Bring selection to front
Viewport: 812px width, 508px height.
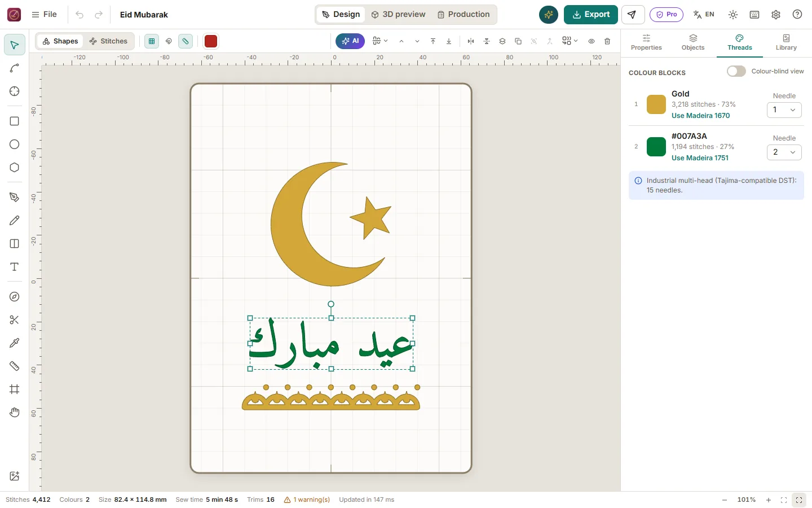point(433,41)
